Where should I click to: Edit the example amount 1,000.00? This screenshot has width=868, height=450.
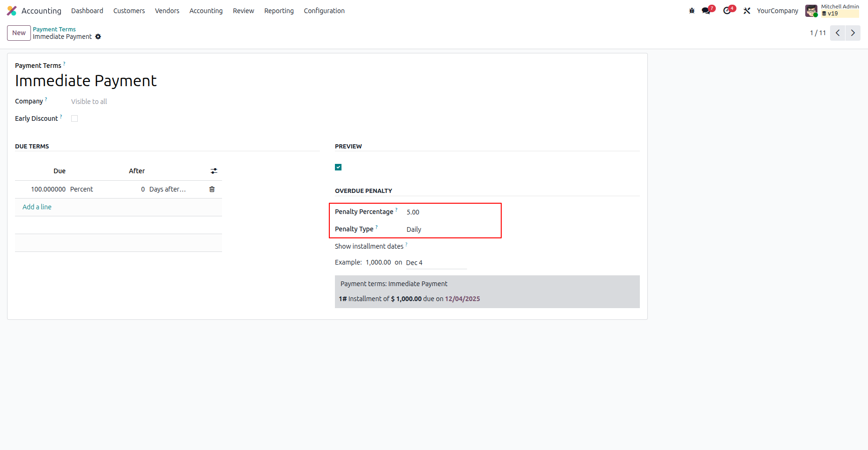[x=378, y=262]
